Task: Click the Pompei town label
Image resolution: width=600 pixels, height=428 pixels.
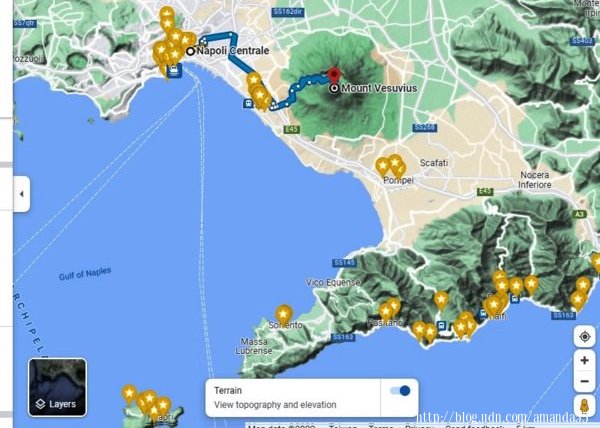Action: click(x=398, y=180)
